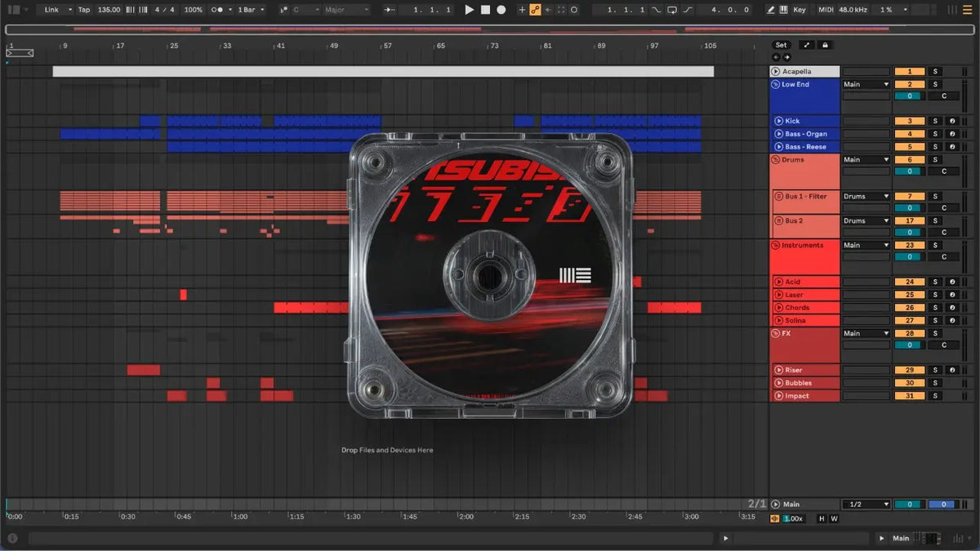Click the tempo field showing 135.00
Viewport: 980px width, 551px height.
point(109,10)
